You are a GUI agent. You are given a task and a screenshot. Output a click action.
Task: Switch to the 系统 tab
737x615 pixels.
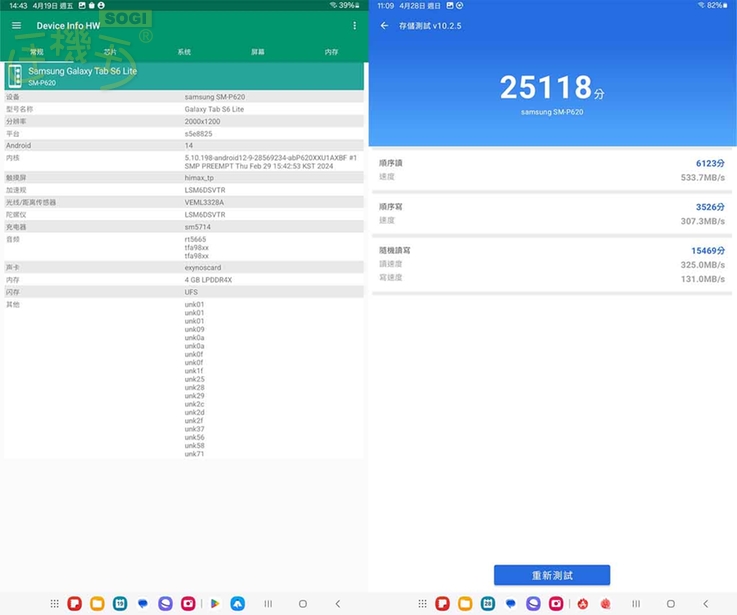coord(184,52)
